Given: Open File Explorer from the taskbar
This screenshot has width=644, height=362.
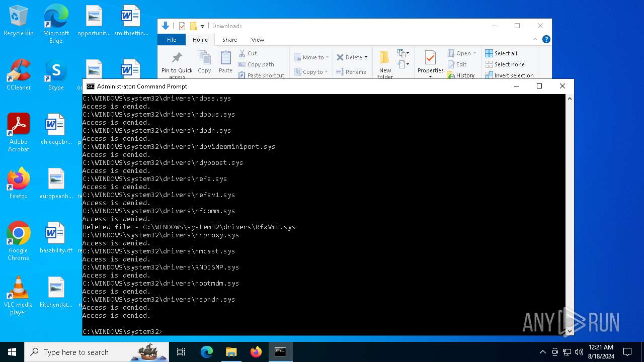Looking at the screenshot, I should point(231,352).
